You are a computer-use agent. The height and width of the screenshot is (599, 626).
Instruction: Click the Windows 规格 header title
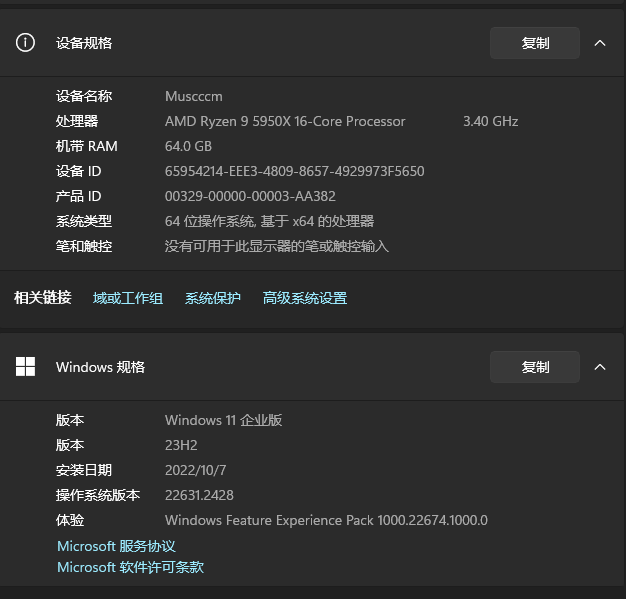[100, 367]
